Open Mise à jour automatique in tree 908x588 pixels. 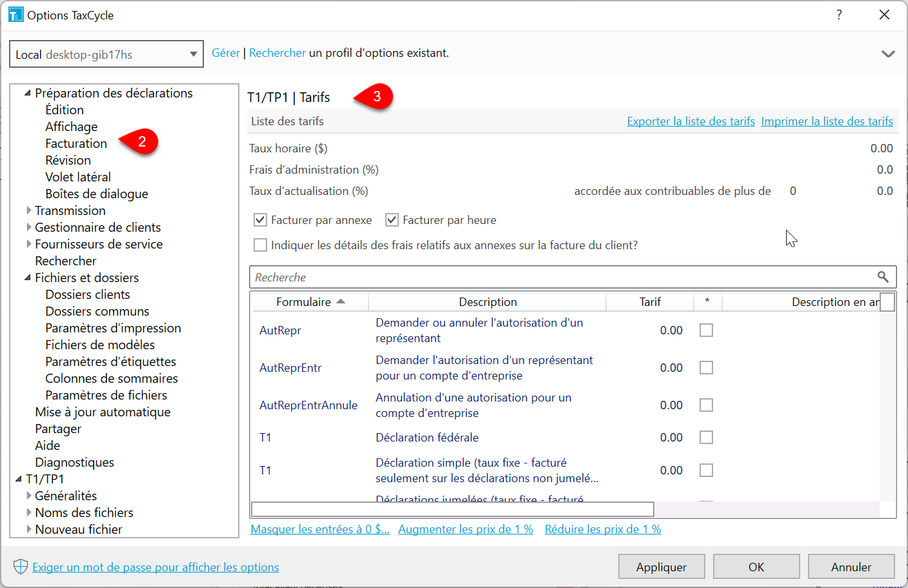coord(103,412)
